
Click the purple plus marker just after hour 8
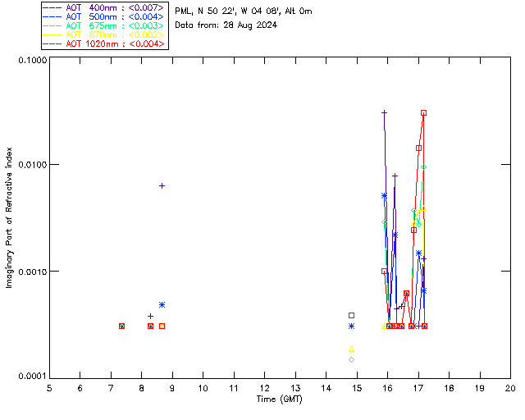pos(151,316)
